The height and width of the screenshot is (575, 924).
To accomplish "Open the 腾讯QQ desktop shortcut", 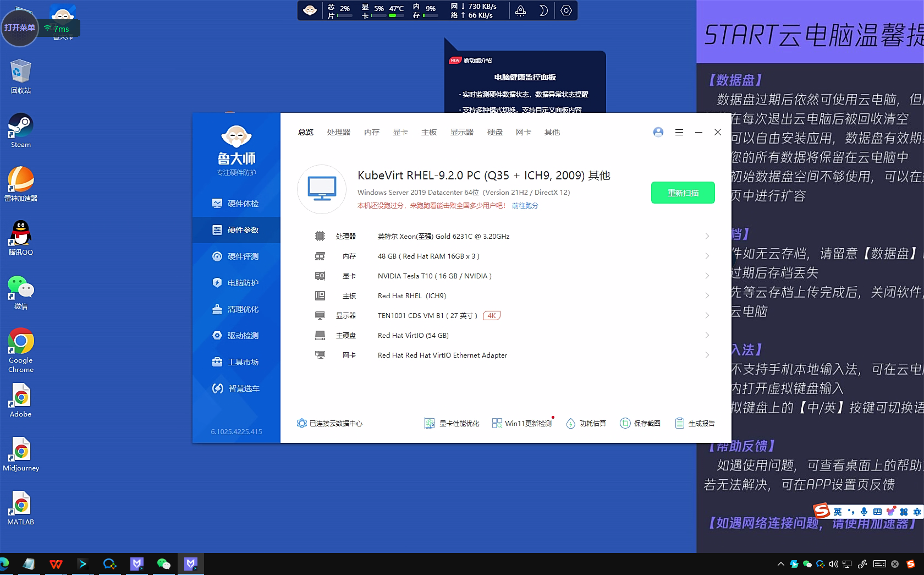I will (x=20, y=238).
